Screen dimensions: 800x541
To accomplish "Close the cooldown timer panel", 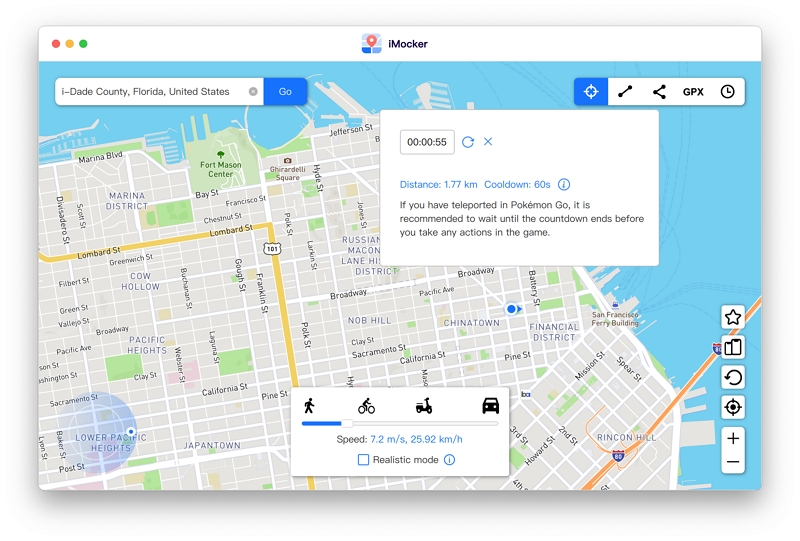I will 488,141.
